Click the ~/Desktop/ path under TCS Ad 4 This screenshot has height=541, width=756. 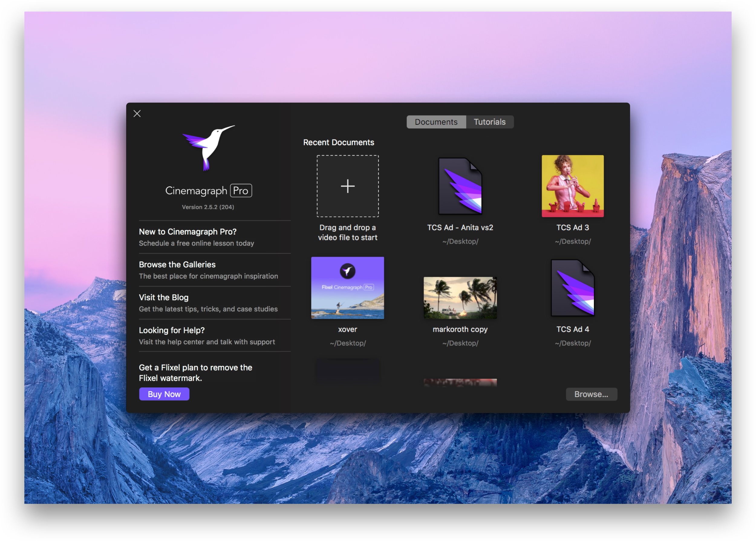click(x=572, y=343)
